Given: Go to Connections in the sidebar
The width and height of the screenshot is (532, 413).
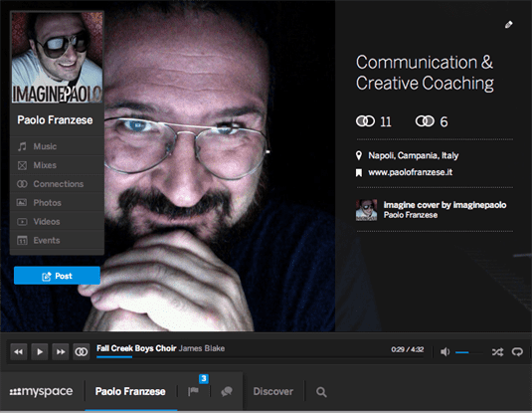Looking at the screenshot, I should (57, 184).
